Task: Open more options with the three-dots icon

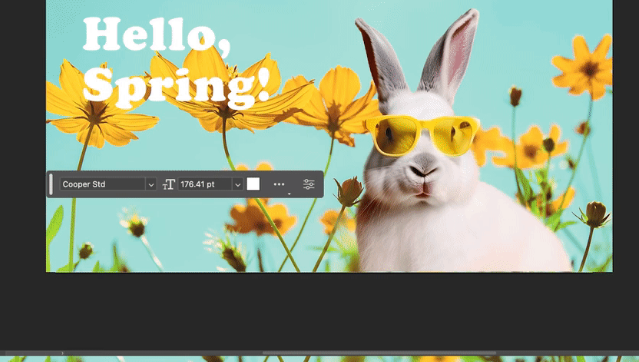Action: (x=279, y=184)
